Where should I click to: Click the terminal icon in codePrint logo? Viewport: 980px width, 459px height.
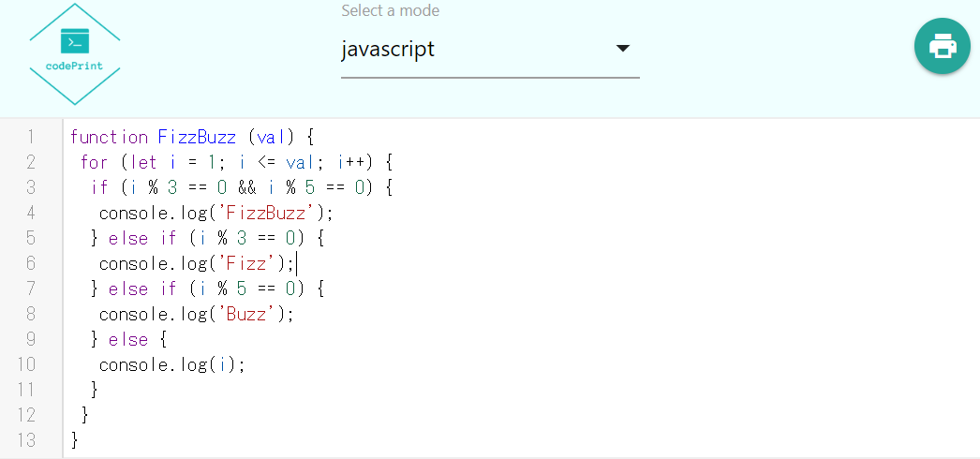(x=75, y=41)
